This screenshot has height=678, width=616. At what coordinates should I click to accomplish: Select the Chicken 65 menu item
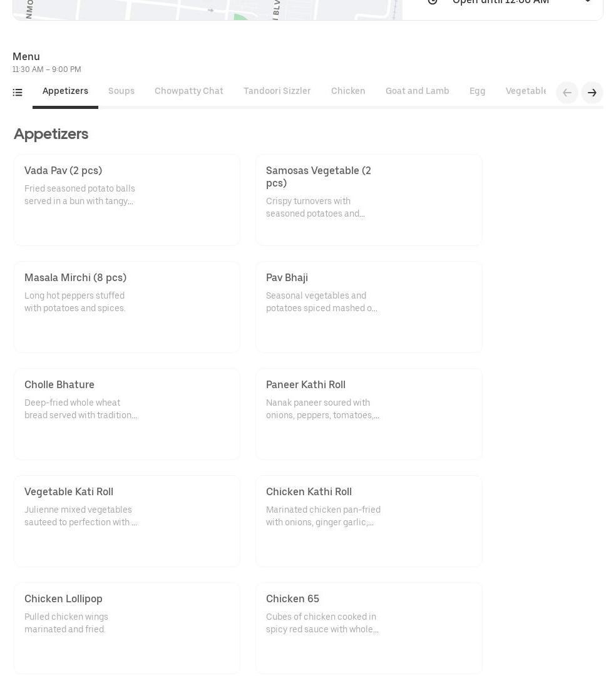(368, 628)
